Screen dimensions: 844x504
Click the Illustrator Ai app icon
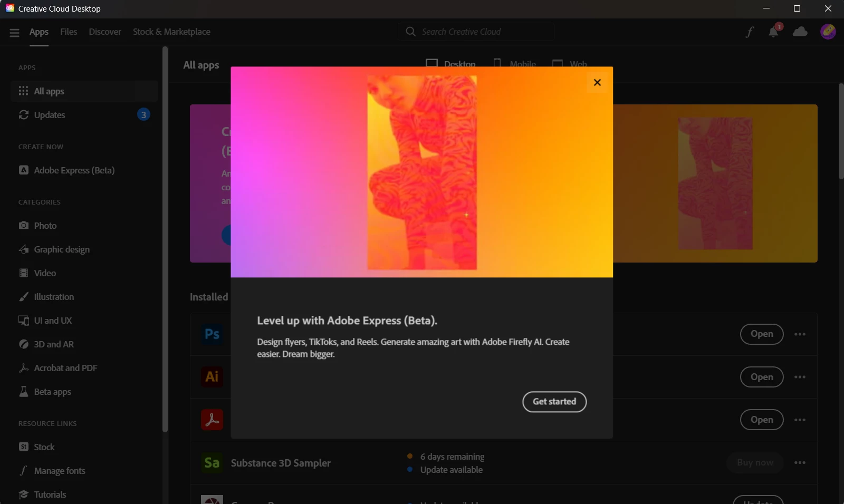click(x=212, y=377)
